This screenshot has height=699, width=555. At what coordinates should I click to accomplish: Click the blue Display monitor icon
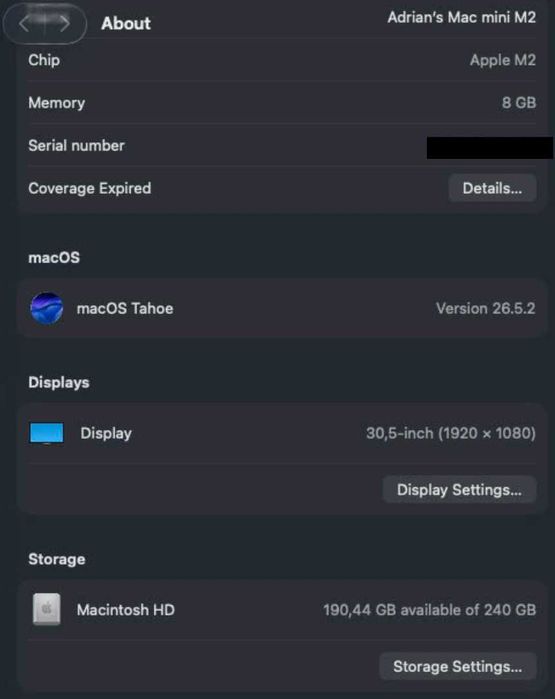(46, 433)
